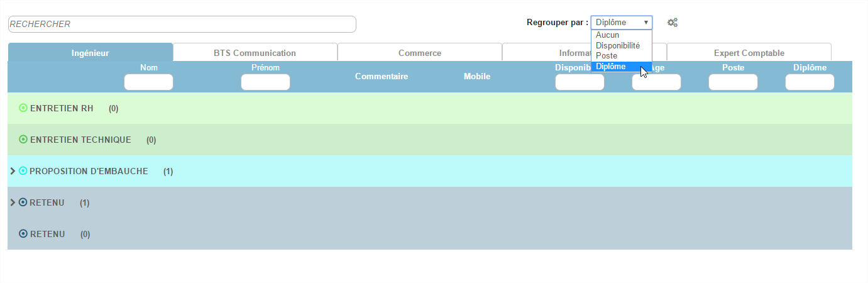
Task: Select the Ingénieur tab
Action: [x=90, y=53]
